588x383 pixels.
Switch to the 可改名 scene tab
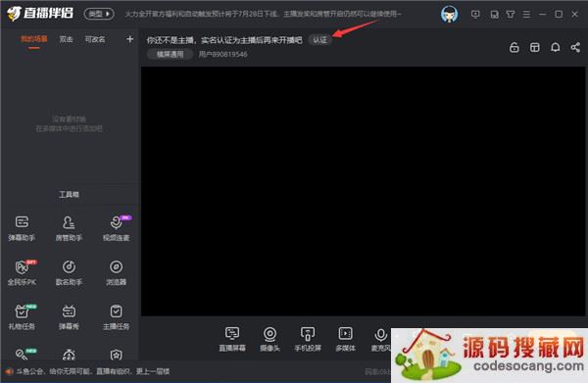(x=95, y=39)
